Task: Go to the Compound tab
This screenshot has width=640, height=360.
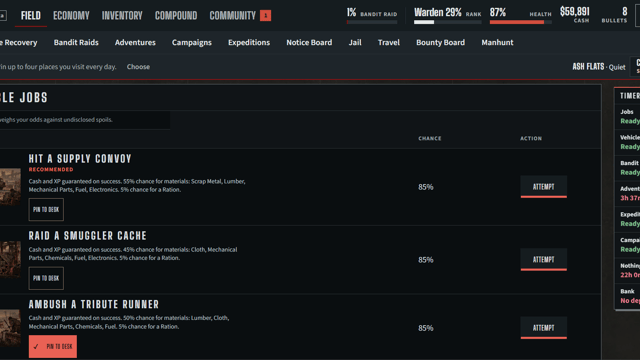Action: coord(176,16)
